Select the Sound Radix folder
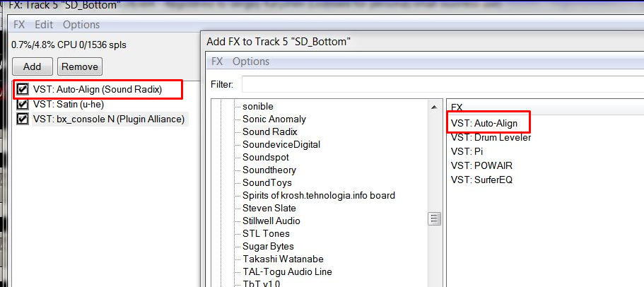 coord(269,131)
